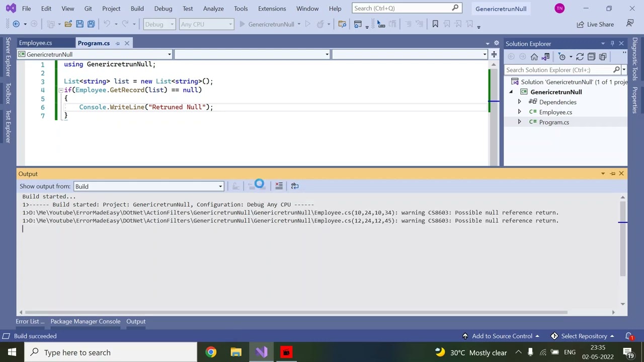Close the Program.cs tab

click(x=127, y=43)
